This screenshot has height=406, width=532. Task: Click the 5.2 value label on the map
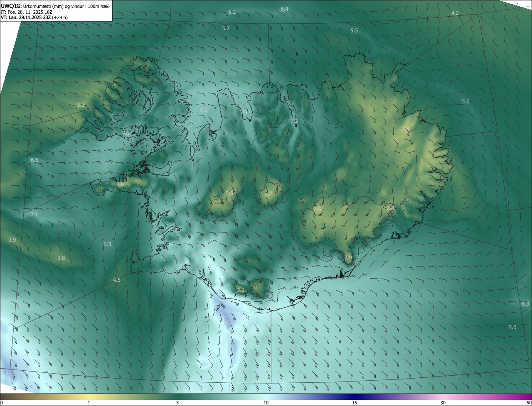tap(226, 29)
